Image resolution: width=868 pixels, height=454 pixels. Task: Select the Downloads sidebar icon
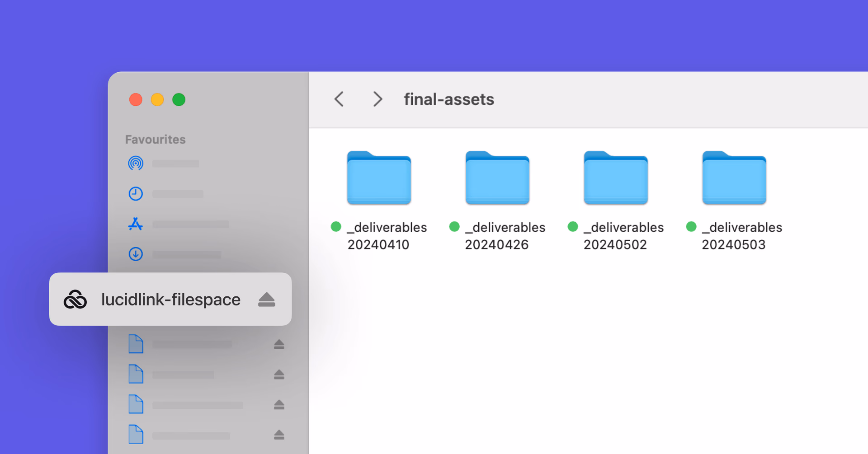(136, 254)
